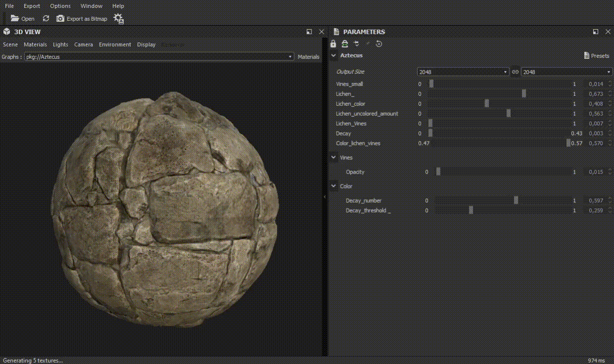Undock the 3D View panel
This screenshot has height=364, width=614.
coord(309,32)
